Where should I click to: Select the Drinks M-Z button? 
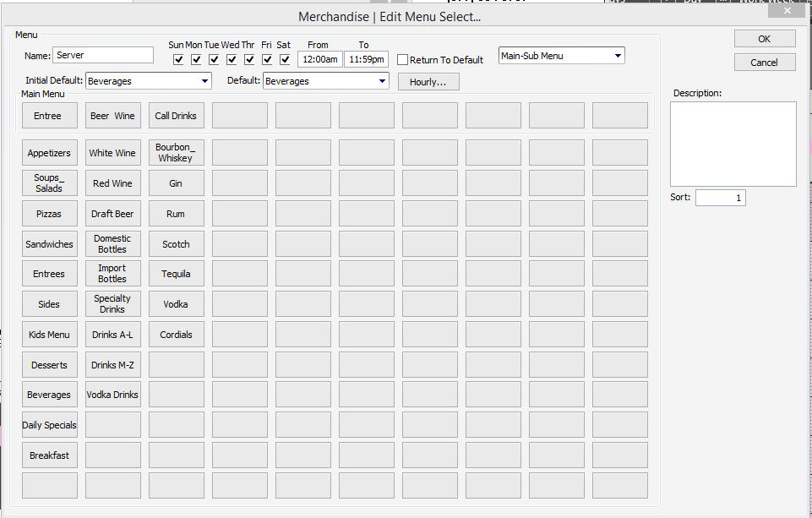coord(113,365)
